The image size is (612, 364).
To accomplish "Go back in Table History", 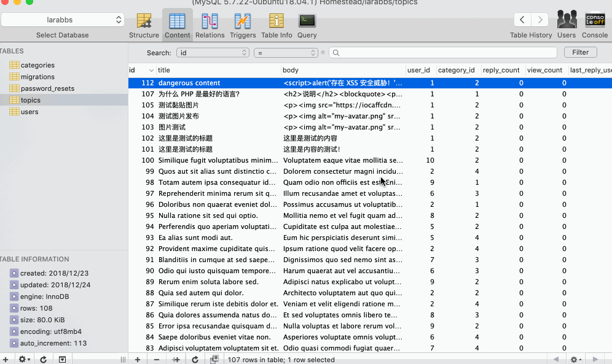I will 522,20.
